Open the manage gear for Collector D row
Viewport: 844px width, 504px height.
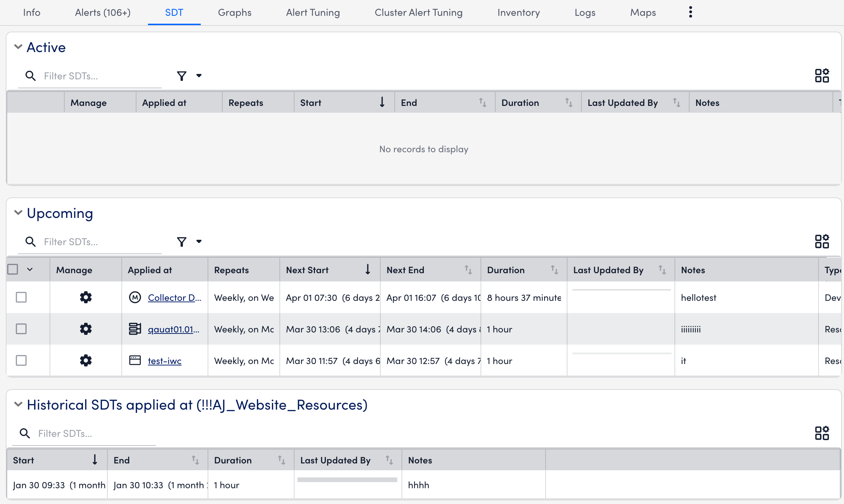85,297
